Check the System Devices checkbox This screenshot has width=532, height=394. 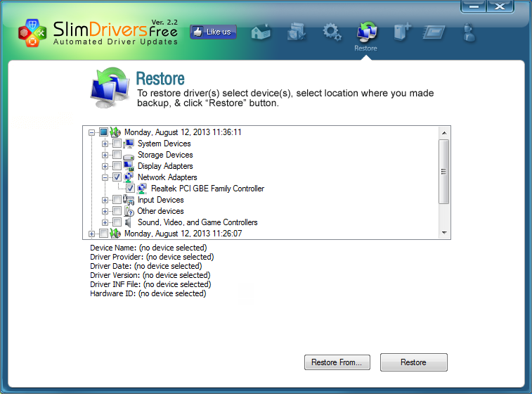tap(117, 144)
